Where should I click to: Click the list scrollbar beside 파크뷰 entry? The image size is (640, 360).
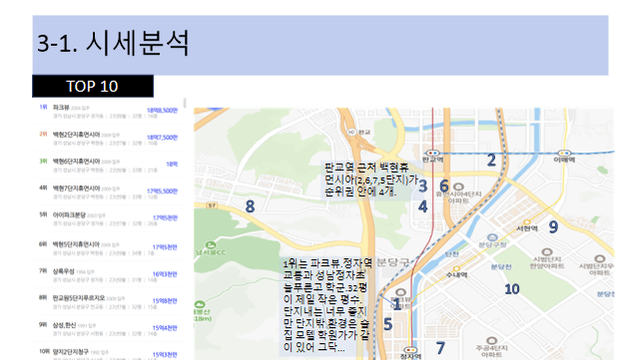point(185,103)
